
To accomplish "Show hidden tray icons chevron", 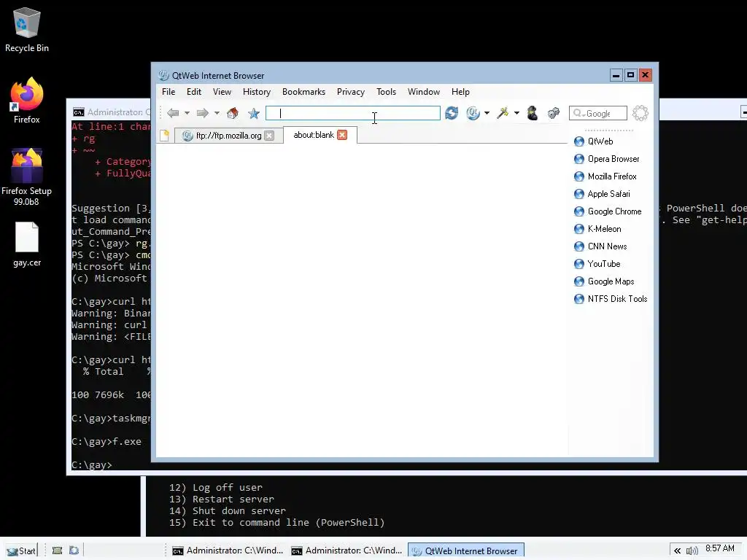I will pyautogui.click(x=677, y=551).
